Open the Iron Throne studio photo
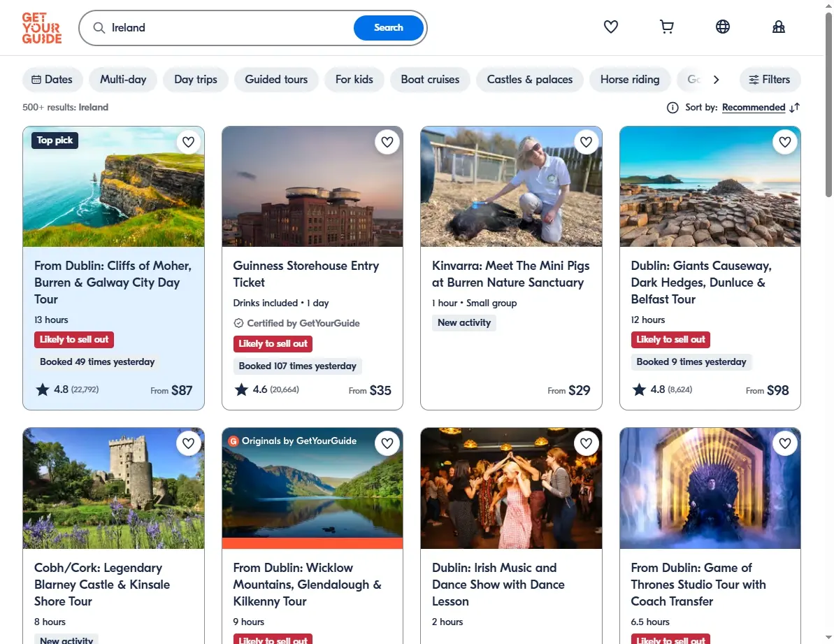The image size is (834, 644). pos(710,488)
